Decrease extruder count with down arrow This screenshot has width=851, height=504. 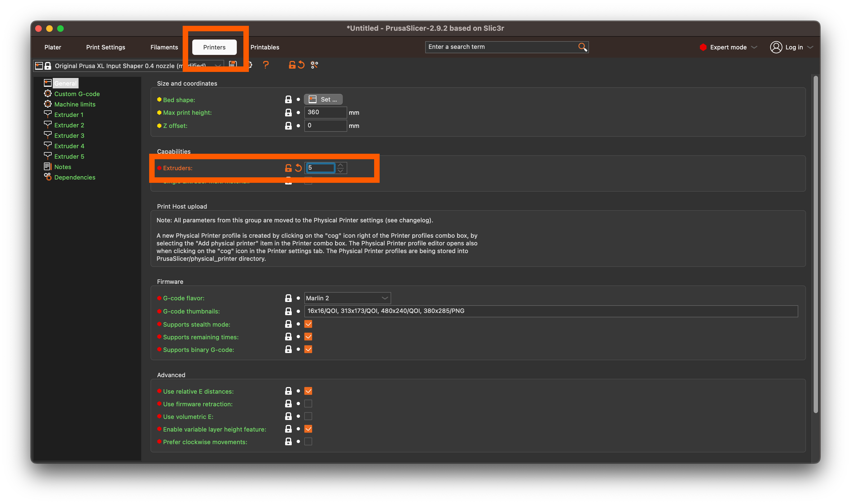341,171
